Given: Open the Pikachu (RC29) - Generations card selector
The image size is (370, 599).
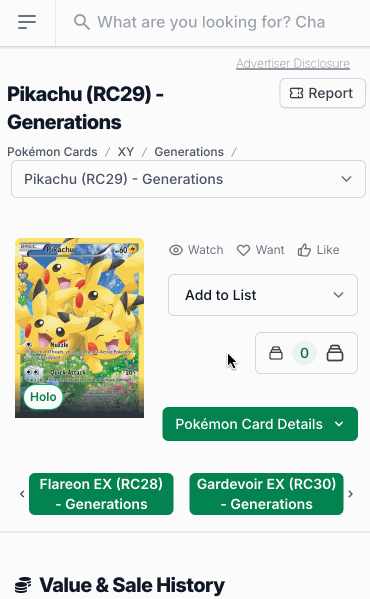Looking at the screenshot, I should point(188,179).
